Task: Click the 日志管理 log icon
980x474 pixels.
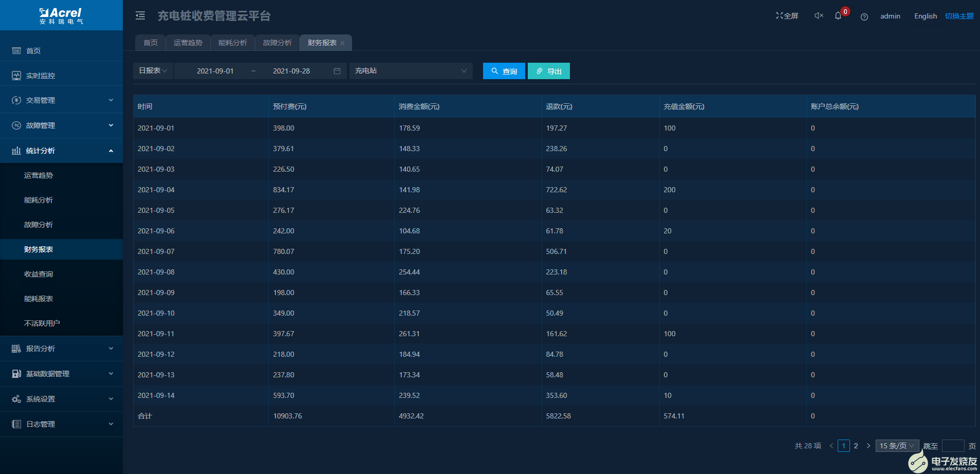Action: click(16, 424)
